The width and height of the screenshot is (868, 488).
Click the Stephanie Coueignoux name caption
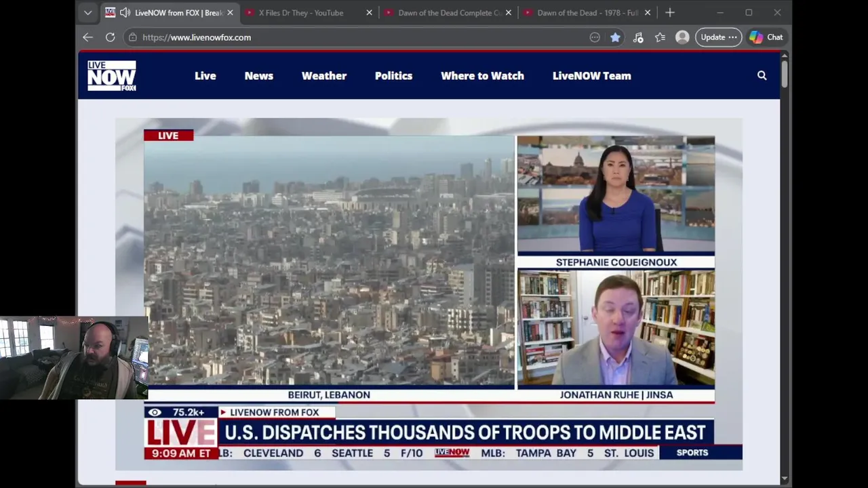(616, 262)
